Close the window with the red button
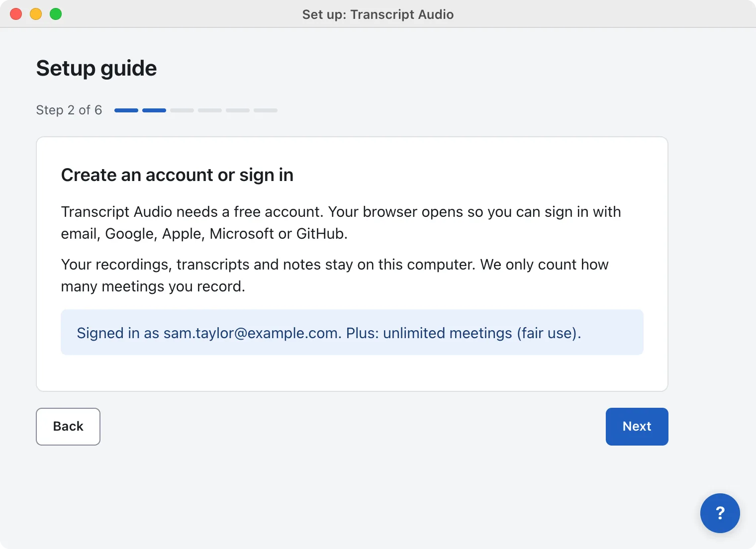756x549 pixels. [x=16, y=14]
